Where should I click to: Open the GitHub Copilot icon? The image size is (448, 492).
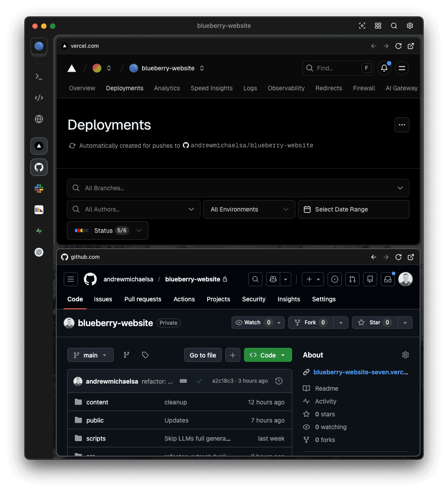pos(273,279)
